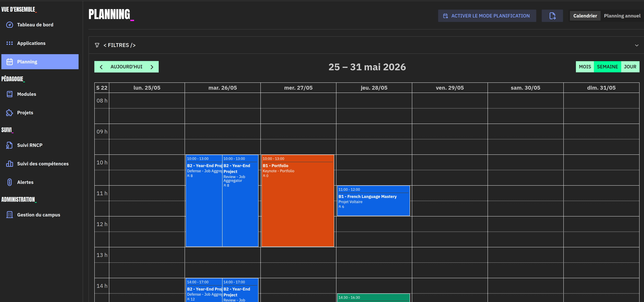Go to previous week with left arrow
The image size is (644, 302).
coord(101,67)
